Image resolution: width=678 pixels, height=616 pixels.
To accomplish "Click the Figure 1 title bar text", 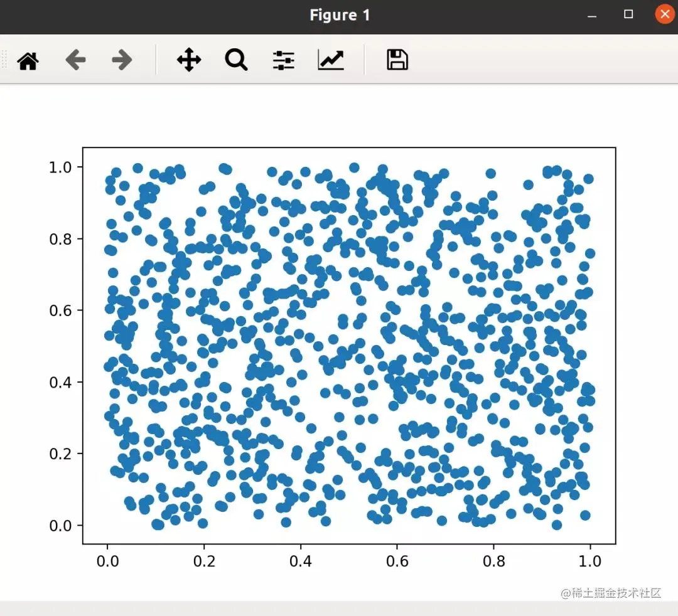I will point(340,15).
